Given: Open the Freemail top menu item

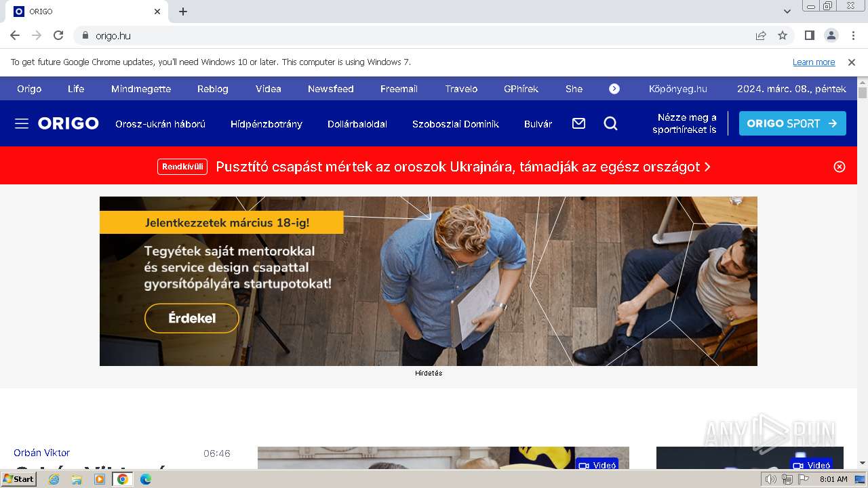Looking at the screenshot, I should point(399,89).
